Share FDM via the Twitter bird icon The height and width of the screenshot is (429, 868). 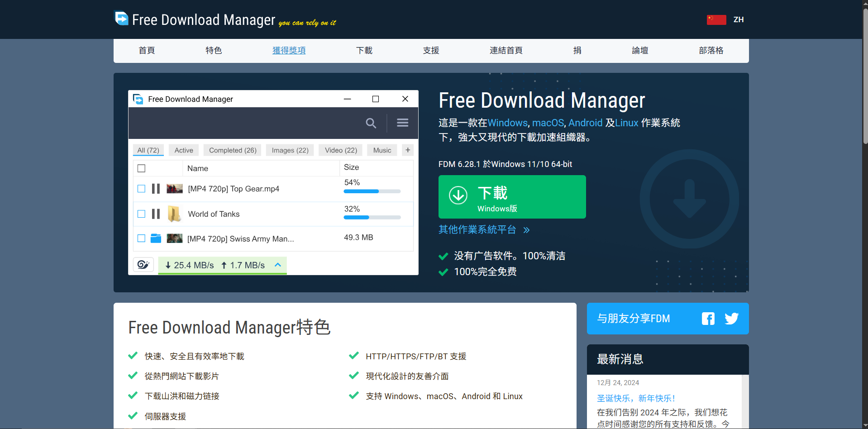731,319
